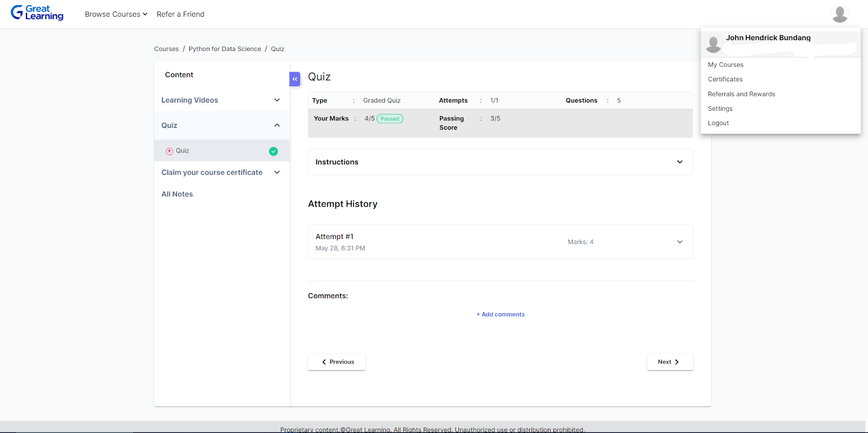This screenshot has width=868, height=433.
Task: Collapse the Quiz section chevron
Action: [x=277, y=125]
